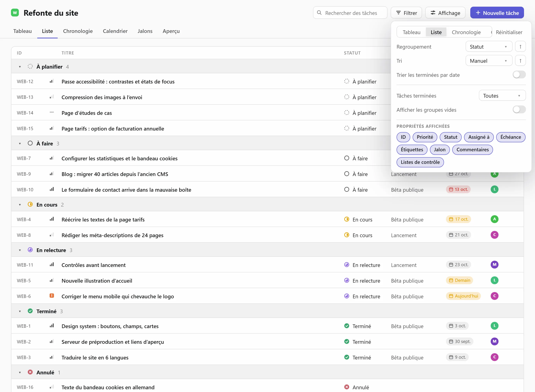Click the Terminé check icon on WEB-1
535x392 pixels.
coord(347,326)
